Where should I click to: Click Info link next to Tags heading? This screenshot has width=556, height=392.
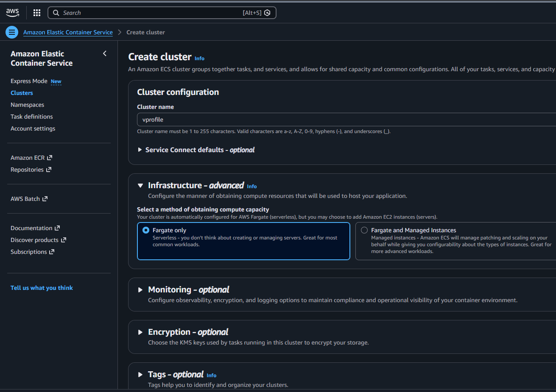point(212,375)
